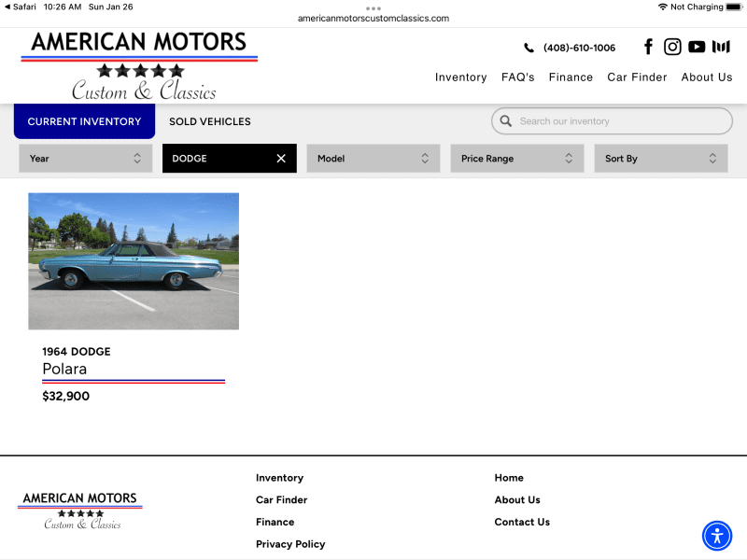The height and width of the screenshot is (560, 747).
Task: Open Contact Us footer link
Action: (x=522, y=522)
